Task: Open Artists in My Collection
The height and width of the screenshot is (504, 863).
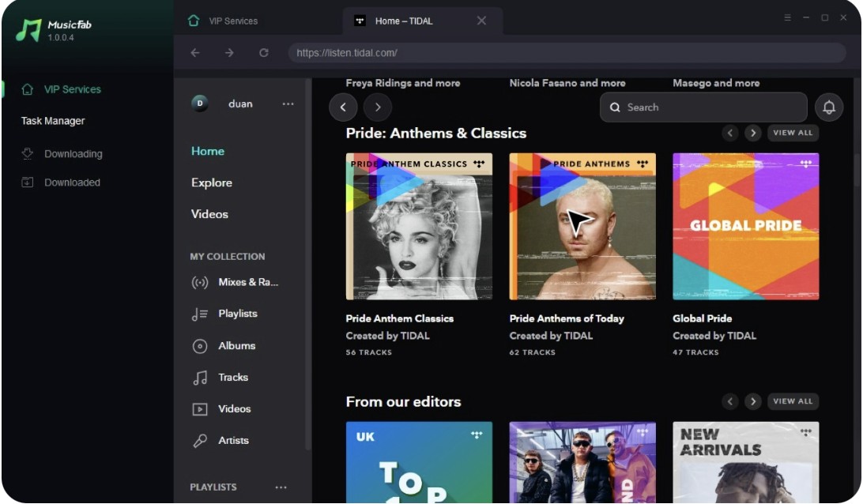Action: coord(233,440)
